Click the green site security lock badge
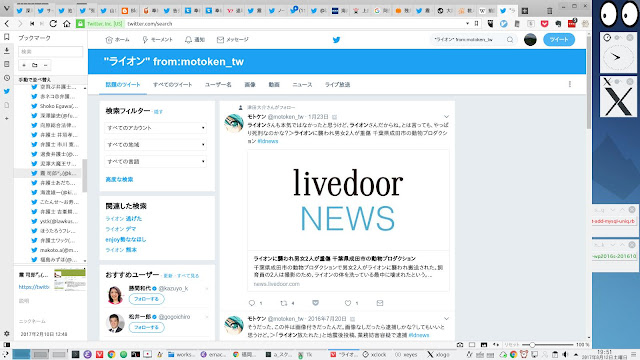The width and height of the screenshot is (640, 360). click(80, 24)
